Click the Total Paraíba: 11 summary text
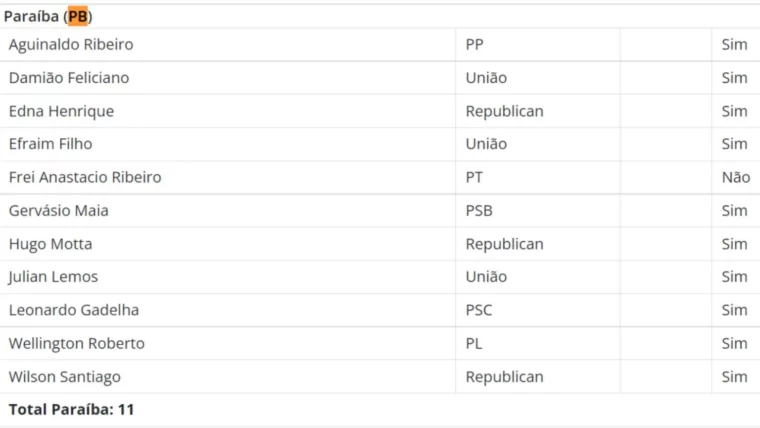Screen dimensions: 760x428 [71, 410]
